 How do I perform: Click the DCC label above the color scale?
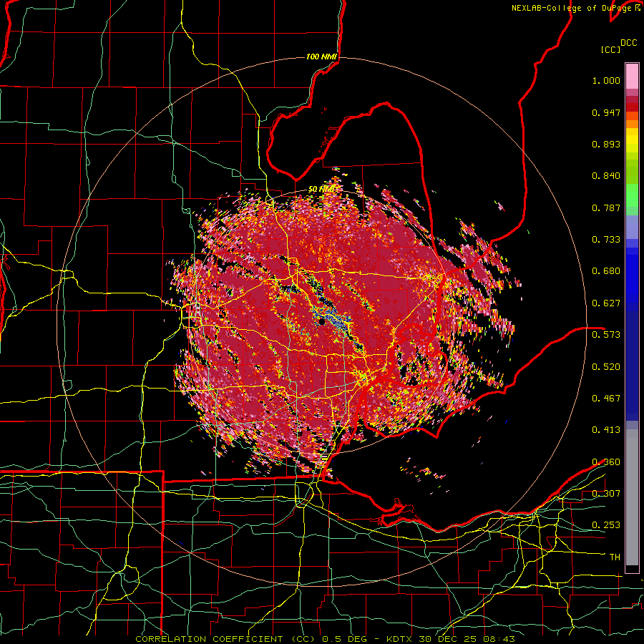pyautogui.click(x=629, y=43)
